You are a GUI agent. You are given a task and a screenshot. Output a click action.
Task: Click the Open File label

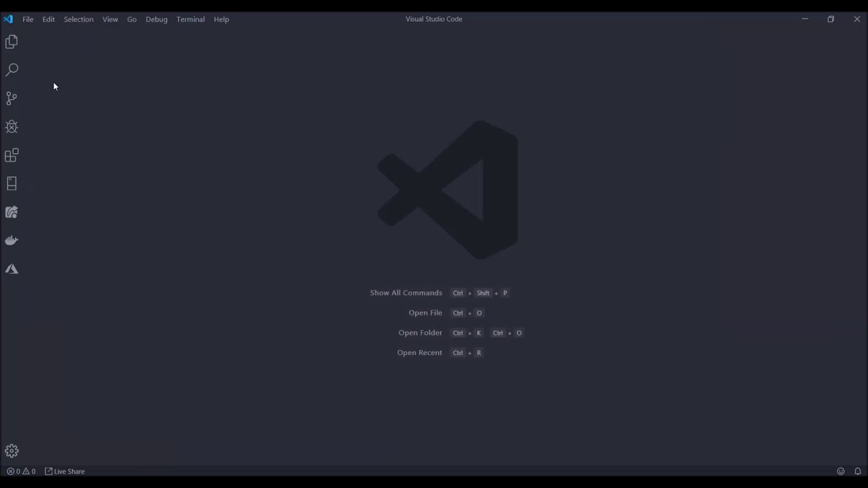tap(425, 312)
